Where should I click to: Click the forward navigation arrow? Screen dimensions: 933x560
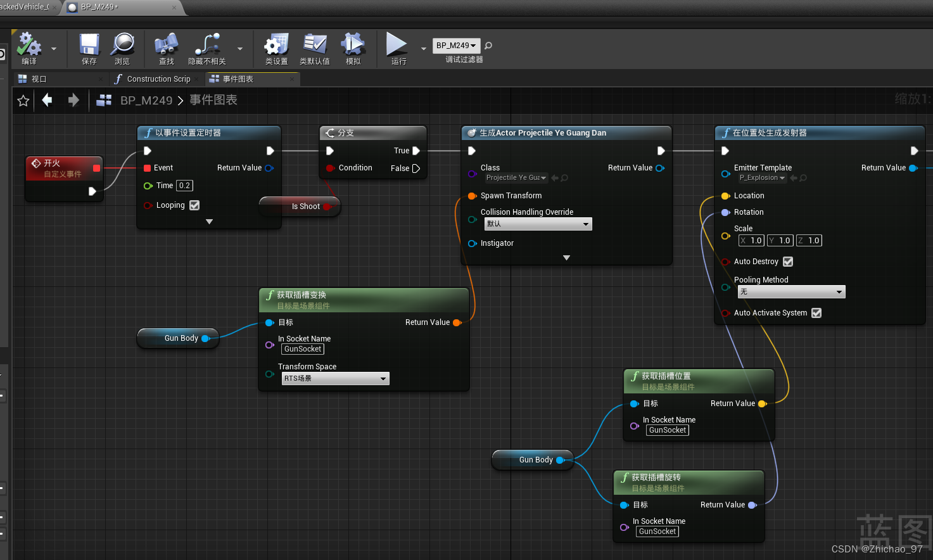[x=73, y=100]
